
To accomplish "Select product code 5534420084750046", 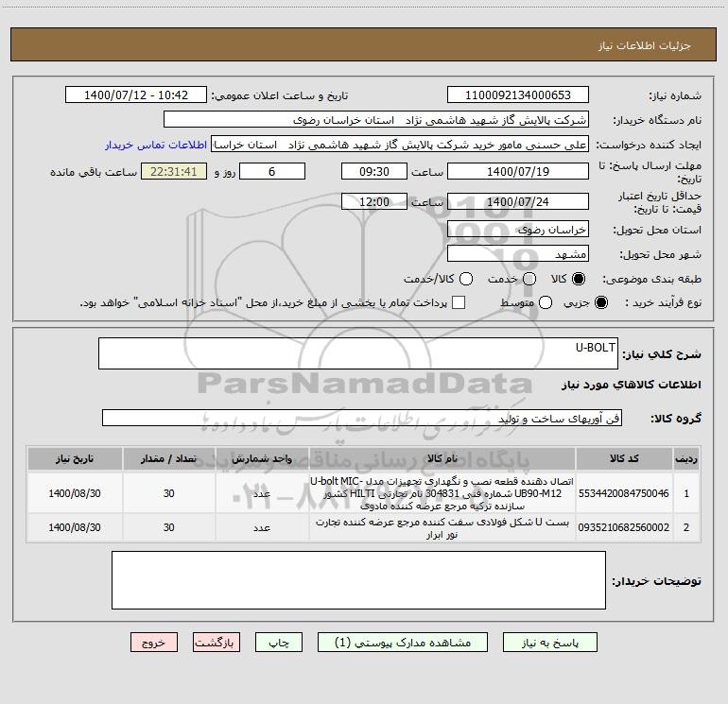I will tap(624, 493).
